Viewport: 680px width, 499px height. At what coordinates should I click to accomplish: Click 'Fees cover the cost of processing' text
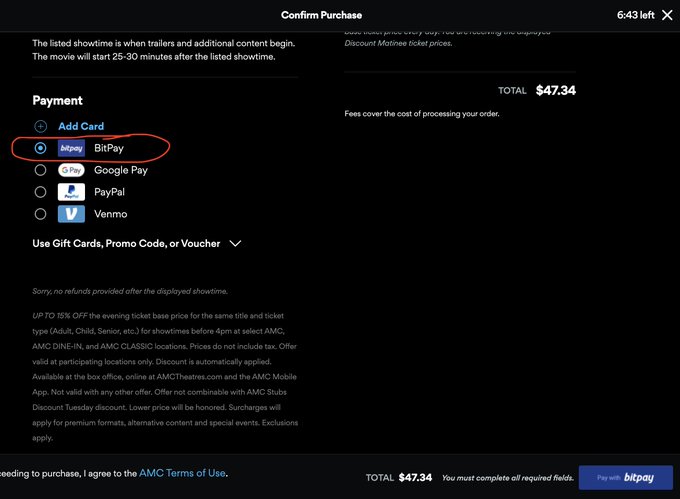pos(422,114)
